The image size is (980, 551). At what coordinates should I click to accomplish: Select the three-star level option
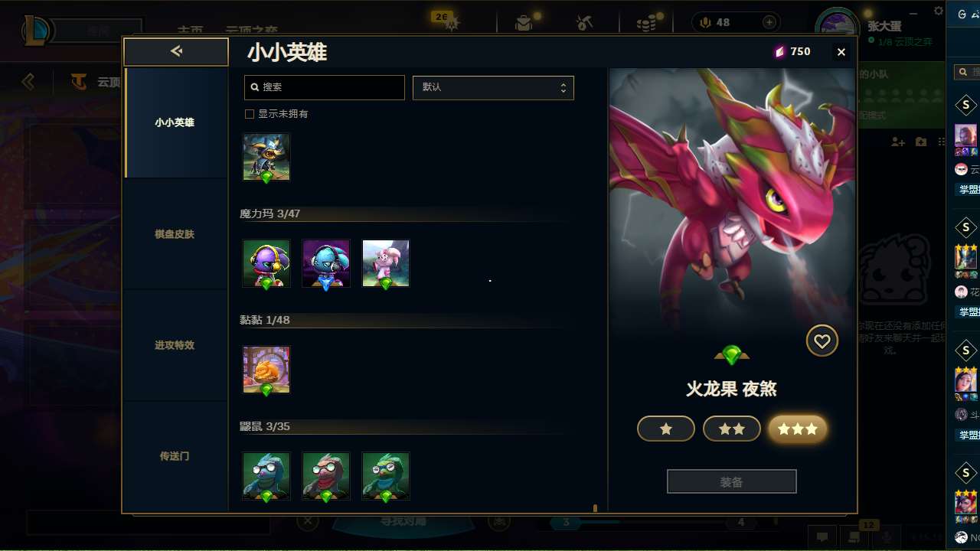pos(798,429)
